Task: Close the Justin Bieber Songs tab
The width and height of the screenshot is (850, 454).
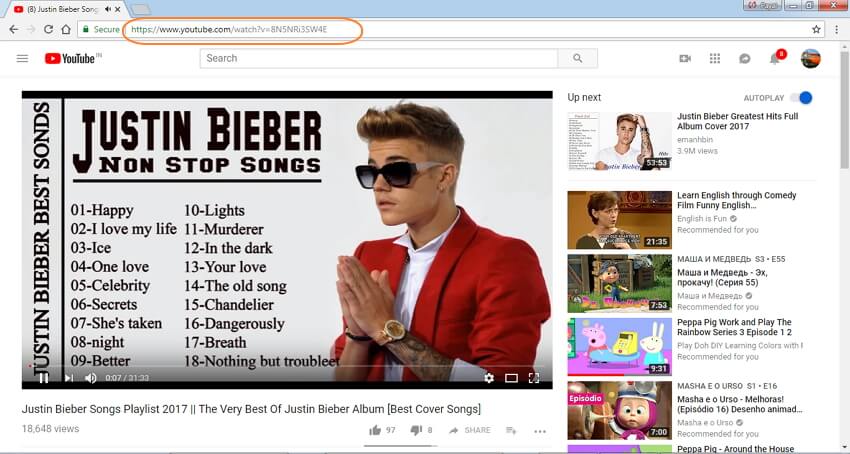Action: (x=118, y=9)
